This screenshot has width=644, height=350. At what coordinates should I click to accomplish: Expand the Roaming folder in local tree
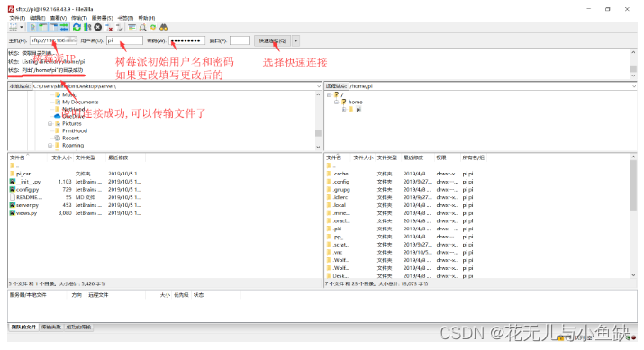tap(50, 145)
